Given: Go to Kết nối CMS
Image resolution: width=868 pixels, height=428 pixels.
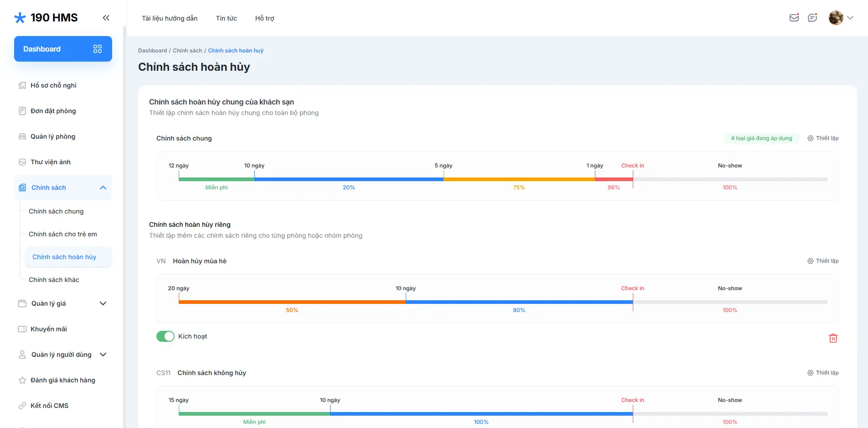Looking at the screenshot, I should (49, 406).
